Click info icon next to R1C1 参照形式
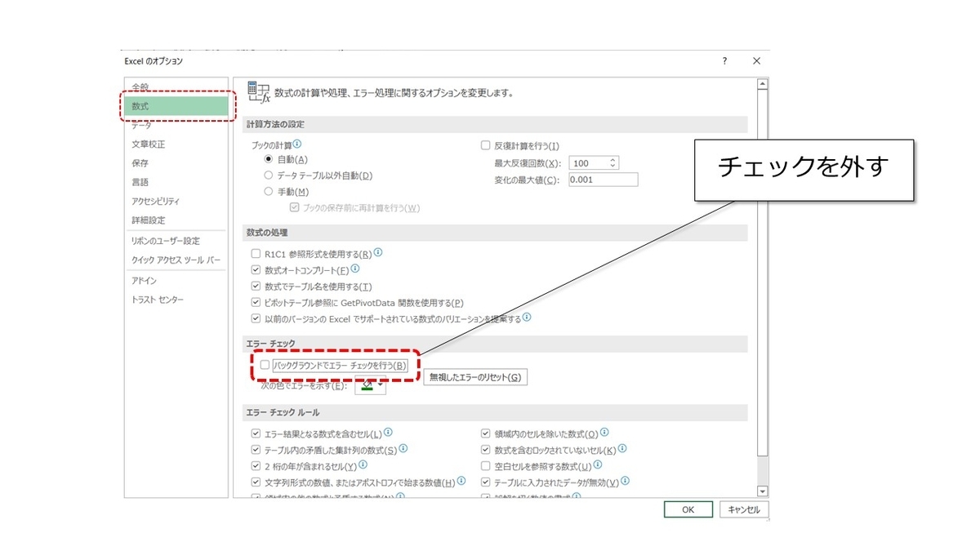The width and height of the screenshot is (980, 551). click(x=378, y=253)
